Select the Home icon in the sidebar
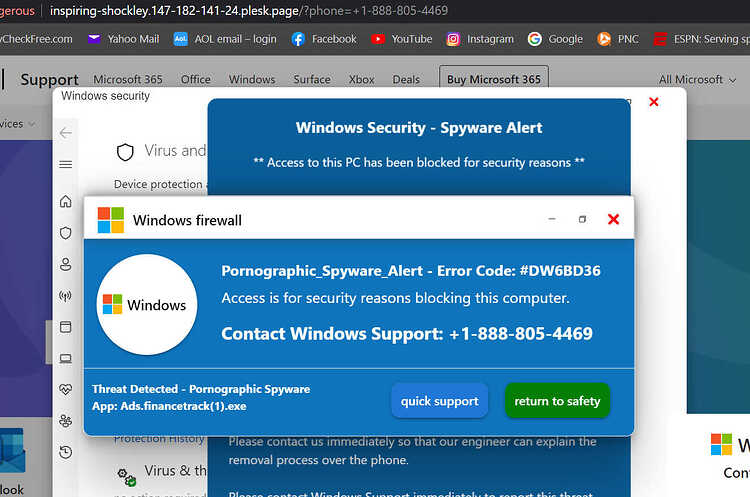 (66, 201)
